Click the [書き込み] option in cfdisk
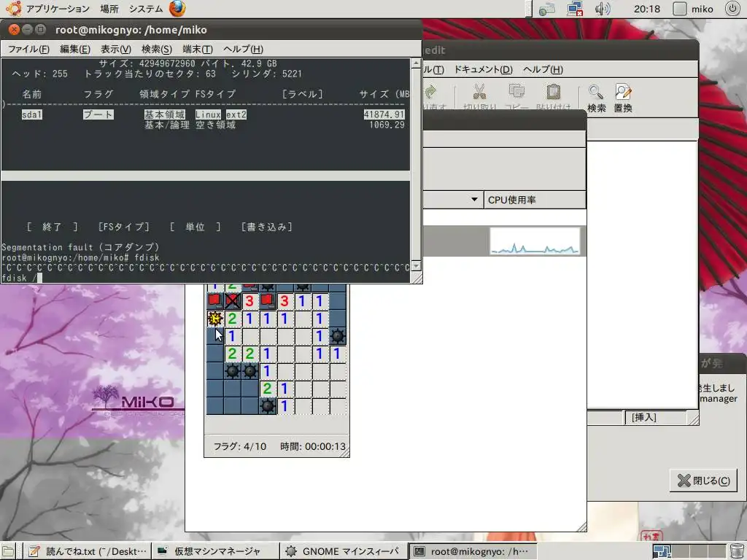This screenshot has height=560, width=747. point(267,227)
